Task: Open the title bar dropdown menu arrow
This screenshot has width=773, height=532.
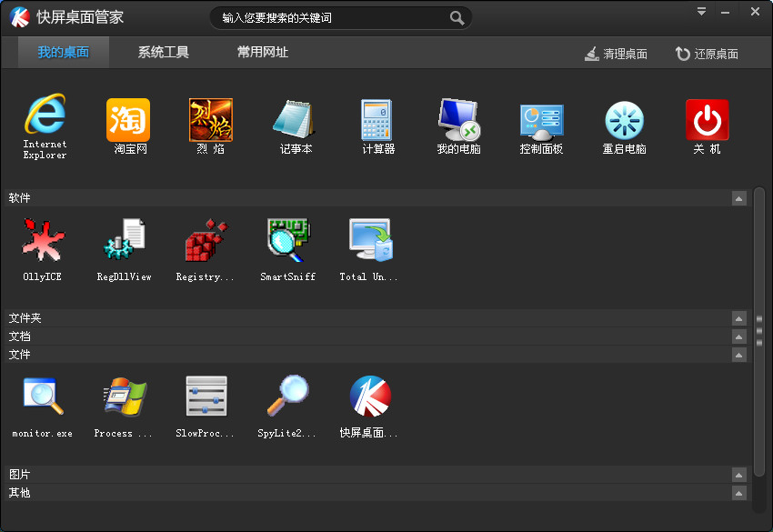Action: click(x=701, y=11)
